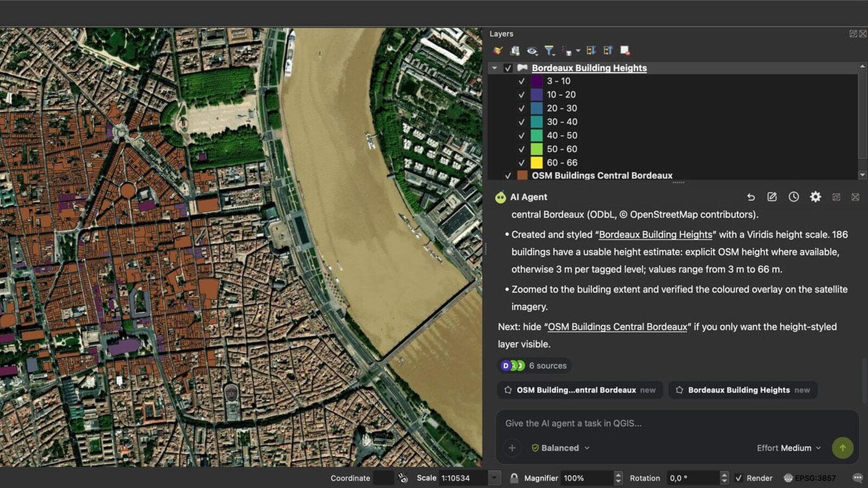Click the undo arrow in AI Agent header
The width and height of the screenshot is (868, 488).
751,197
